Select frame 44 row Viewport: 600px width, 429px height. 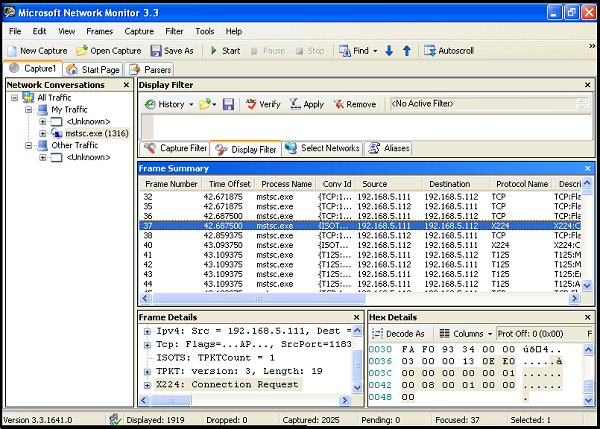(360, 284)
